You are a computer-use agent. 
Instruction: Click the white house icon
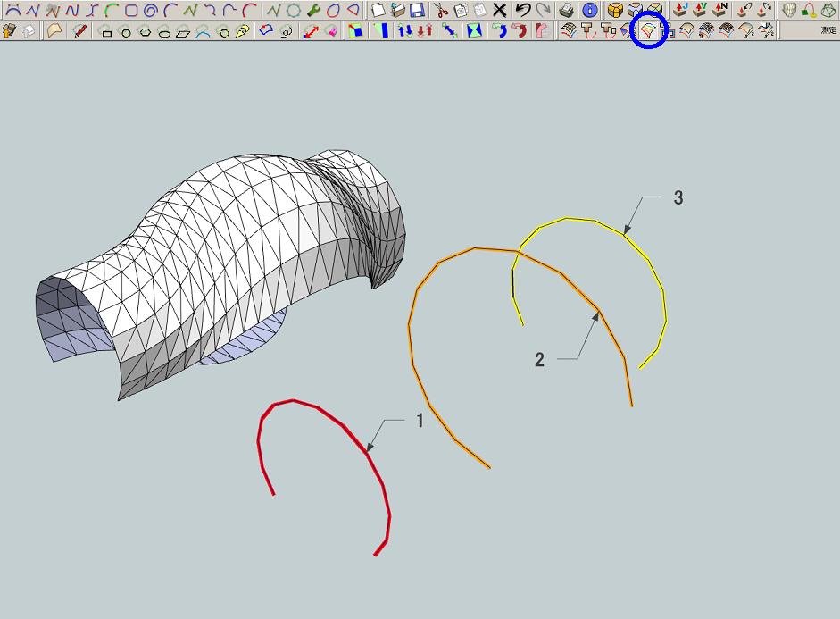click(x=29, y=31)
